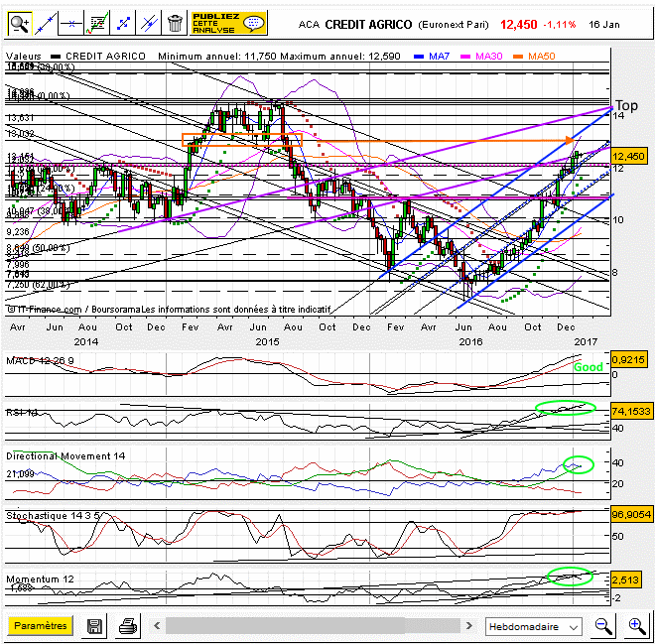Image resolution: width=655 pixels, height=644 pixels.
Task: Select the segment line tool
Action: click(123, 24)
